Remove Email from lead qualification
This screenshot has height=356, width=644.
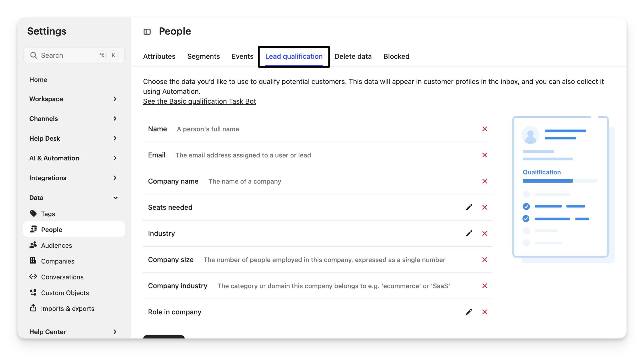[x=485, y=155]
